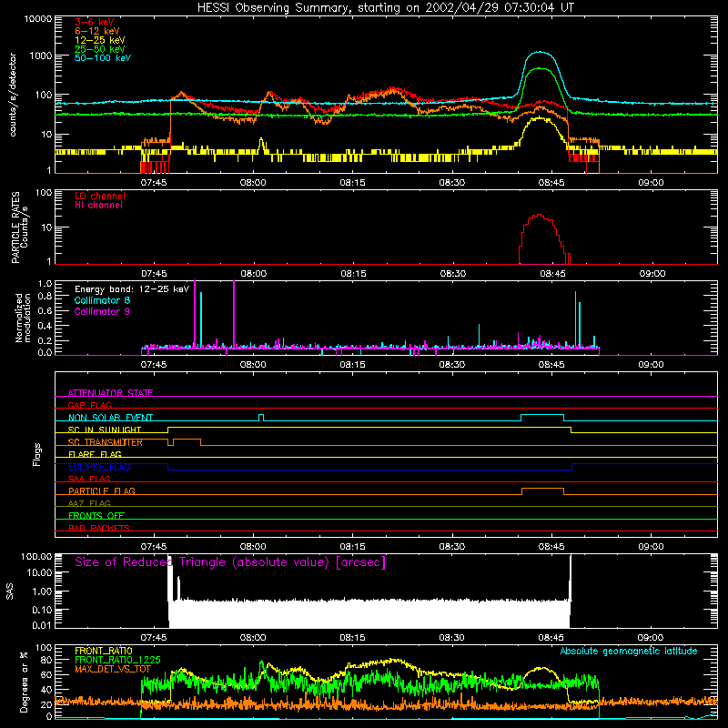Click the cyan 50-100 keV peak near 08:43
Viewport: 728px width, 728px height.
coord(539,53)
